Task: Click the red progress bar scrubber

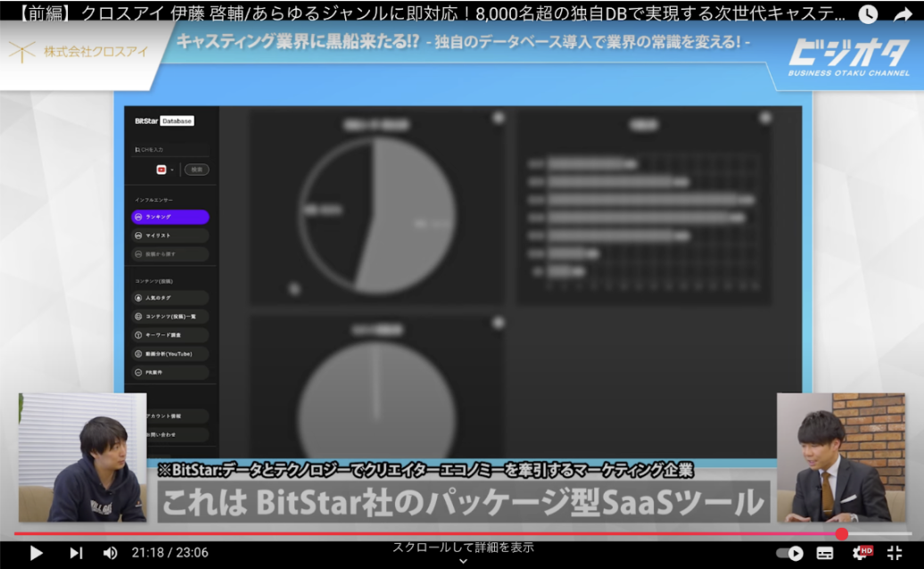Action: tap(842, 533)
